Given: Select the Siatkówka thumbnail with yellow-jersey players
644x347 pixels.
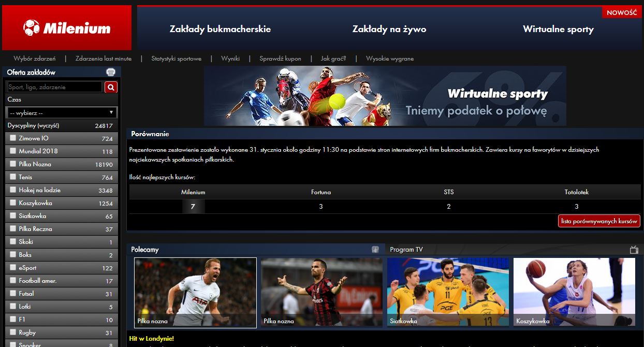Looking at the screenshot, I should click(448, 293).
